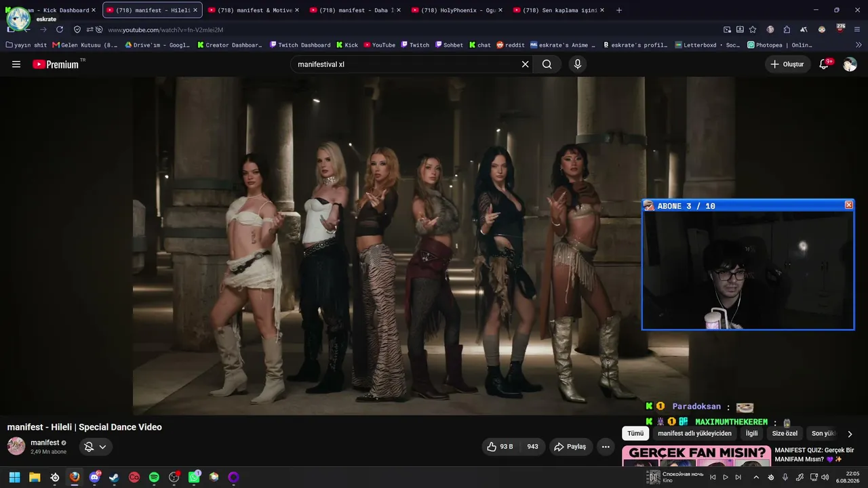The height and width of the screenshot is (488, 868).
Task: Open the 'Letterboxd' bookmark
Action: click(x=708, y=45)
